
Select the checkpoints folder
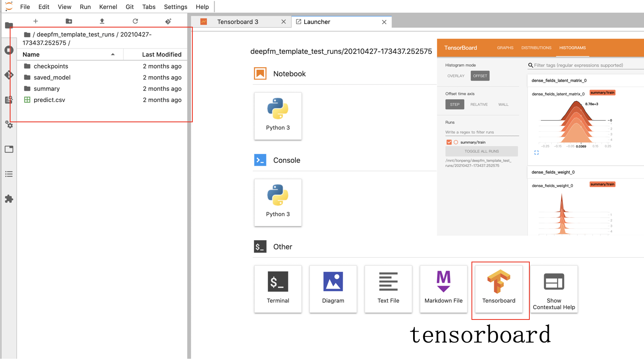[x=102, y=66]
